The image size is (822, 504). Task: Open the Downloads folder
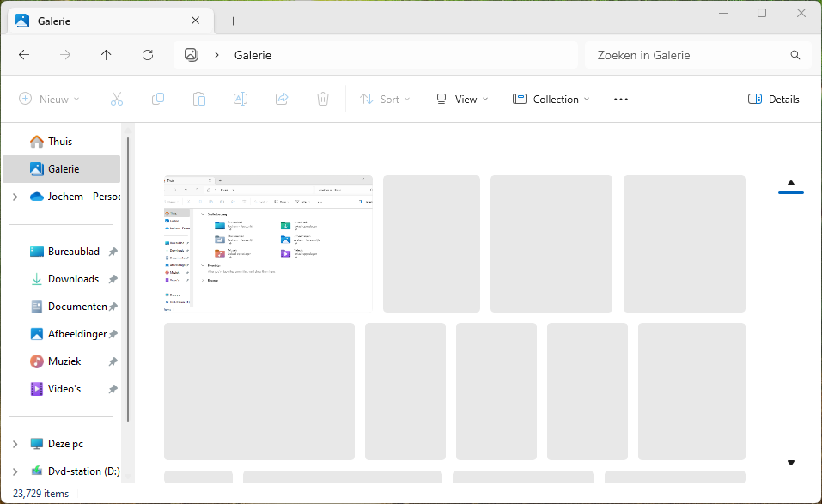(64, 279)
